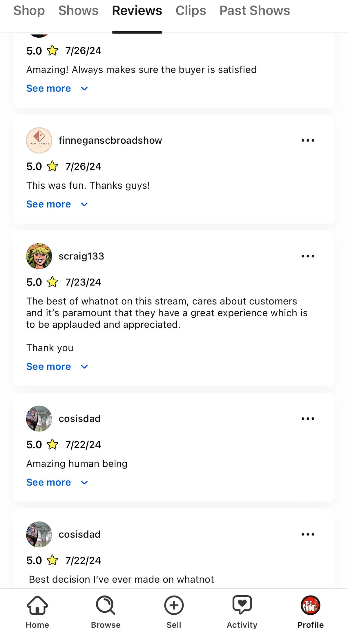Expand 'Amazing human being' review chevron
Screen dimensions: 348x644
pyautogui.click(x=84, y=483)
